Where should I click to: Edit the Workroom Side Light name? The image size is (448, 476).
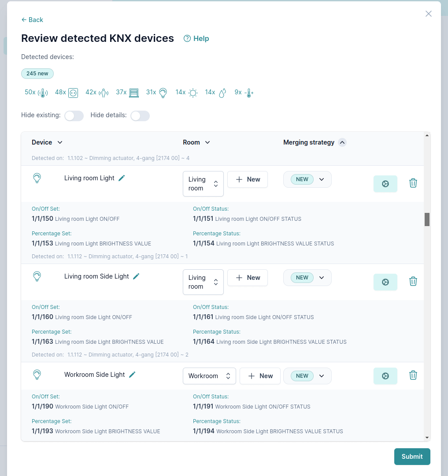[132, 375]
